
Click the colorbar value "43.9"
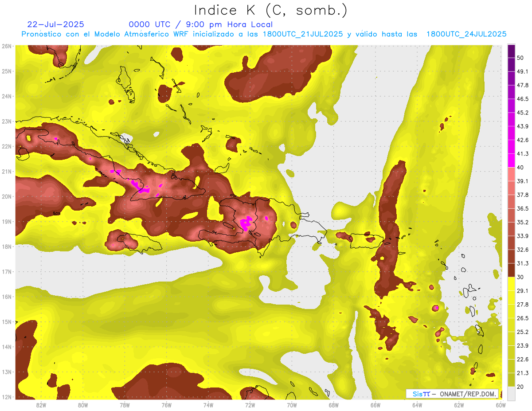[x=522, y=126]
